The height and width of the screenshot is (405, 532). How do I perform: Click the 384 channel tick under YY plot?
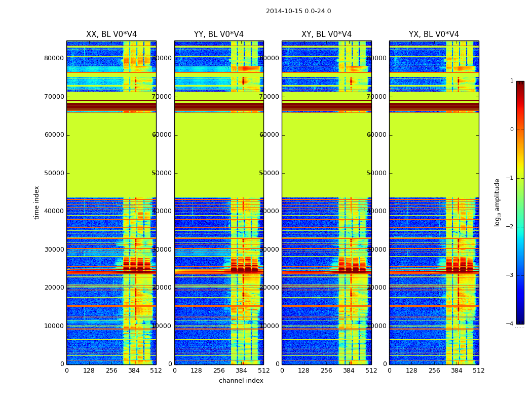point(241,371)
